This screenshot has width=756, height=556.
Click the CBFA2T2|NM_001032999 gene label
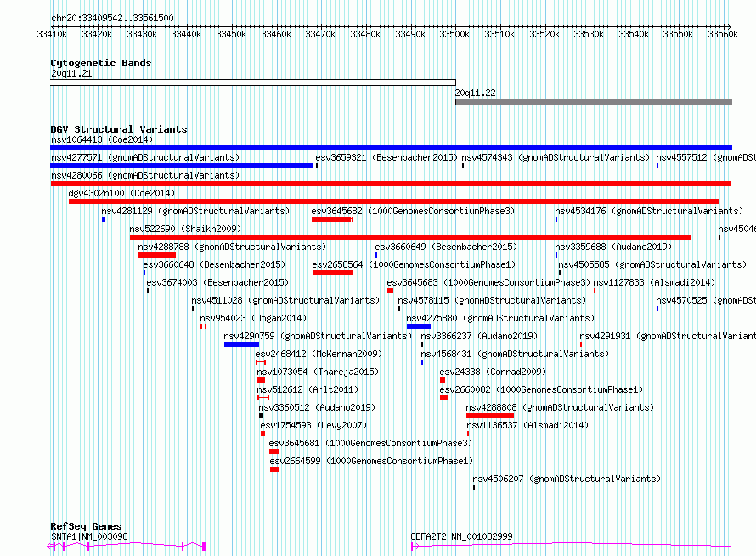click(x=461, y=536)
